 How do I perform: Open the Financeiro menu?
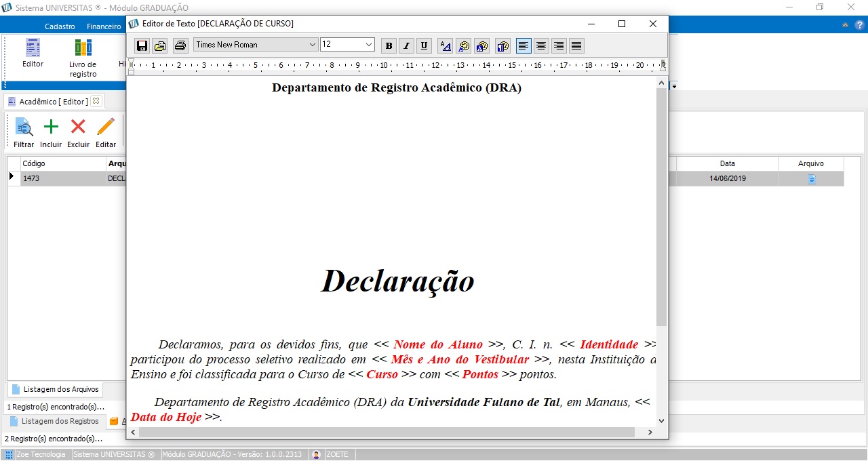point(104,26)
